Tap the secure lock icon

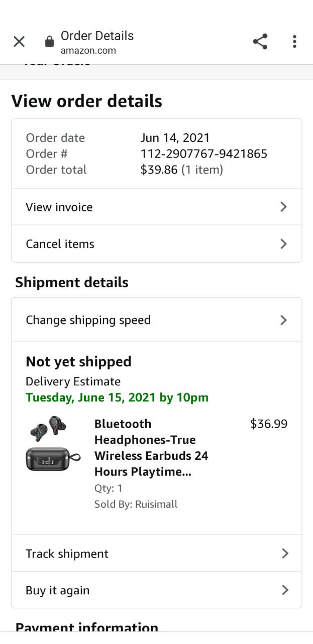(x=49, y=42)
